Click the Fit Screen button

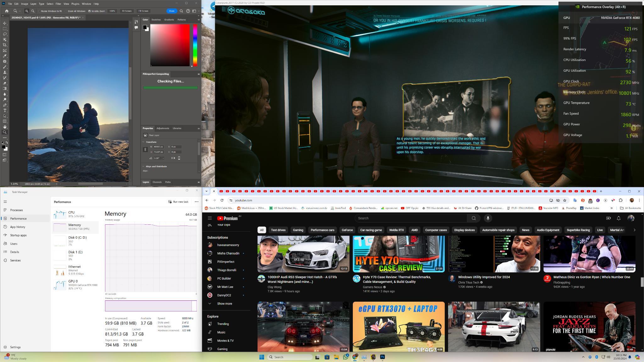127,11
